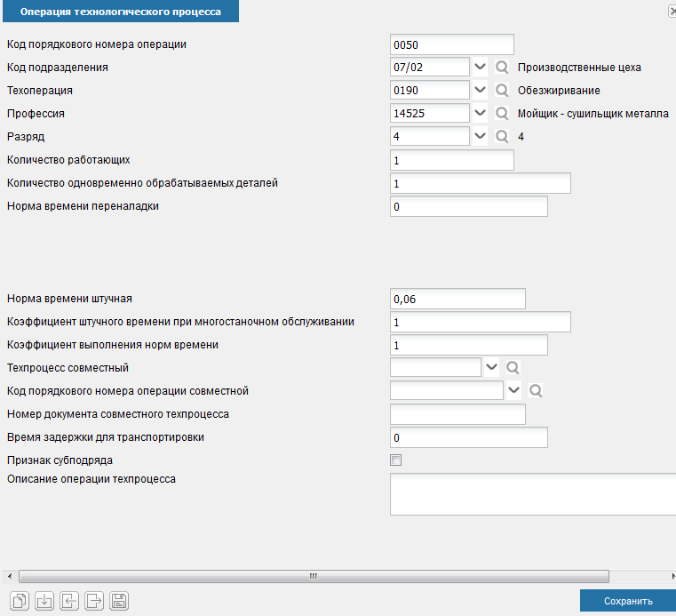The image size is (676, 616).
Task: Click magnifier for Техпроцесс совместный
Action: coord(513,367)
